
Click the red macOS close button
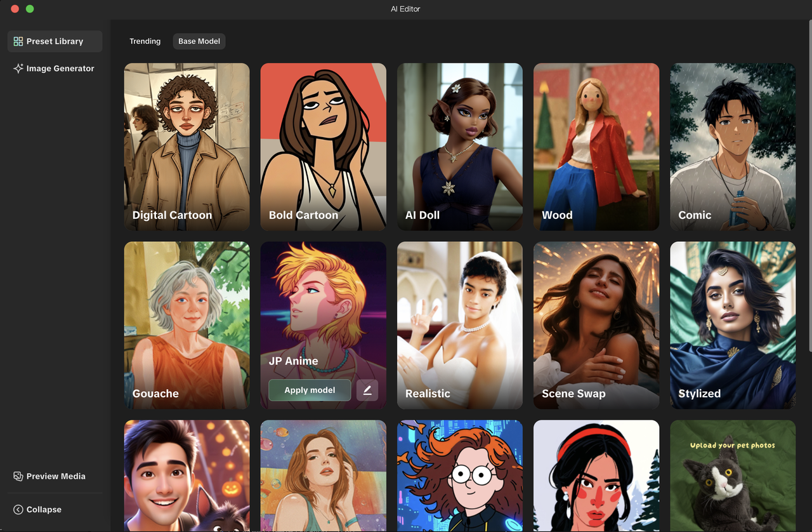pos(15,9)
